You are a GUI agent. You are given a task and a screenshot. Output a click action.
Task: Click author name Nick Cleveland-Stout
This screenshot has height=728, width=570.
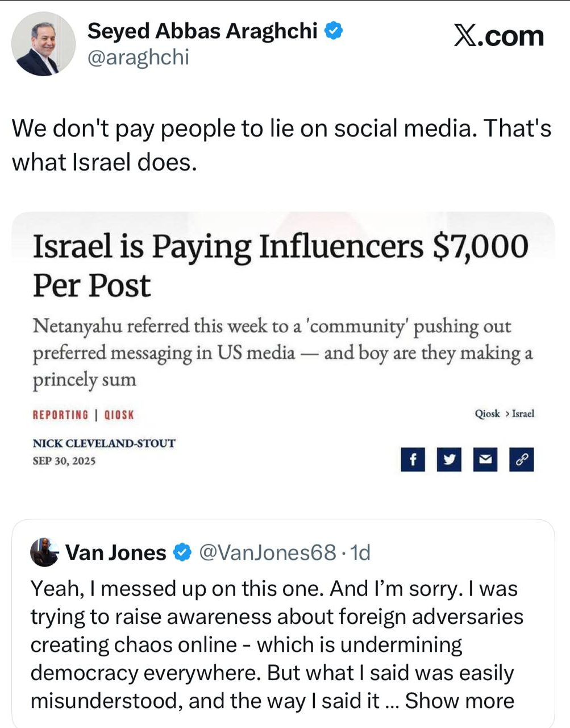point(104,443)
